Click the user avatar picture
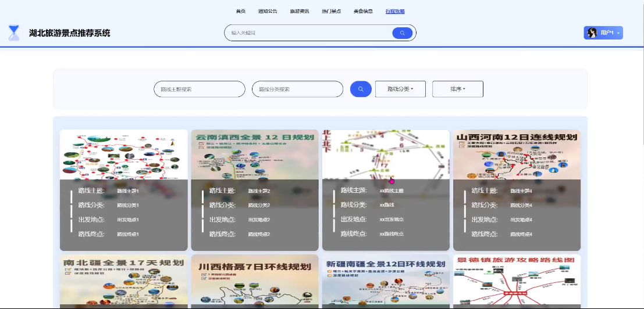 592,33
